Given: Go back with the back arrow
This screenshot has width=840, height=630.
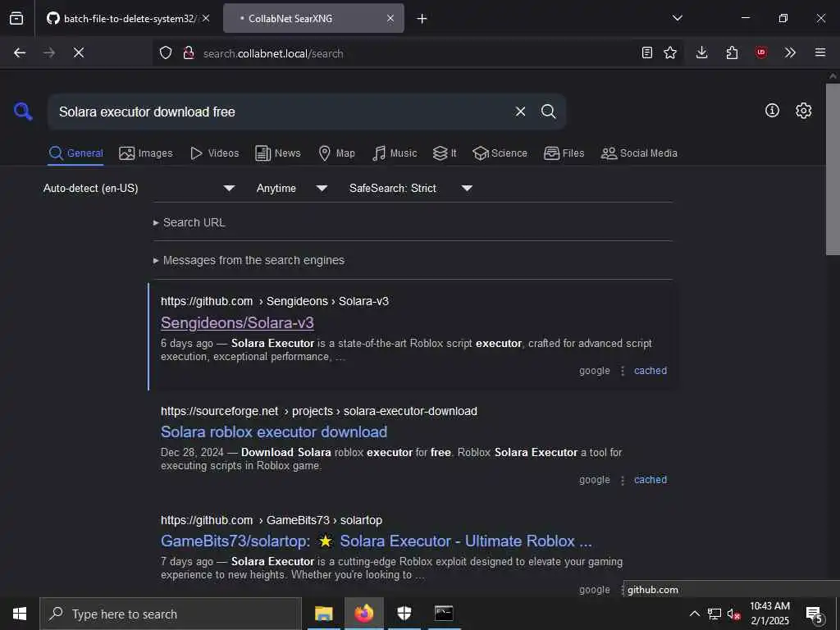Looking at the screenshot, I should coord(20,52).
